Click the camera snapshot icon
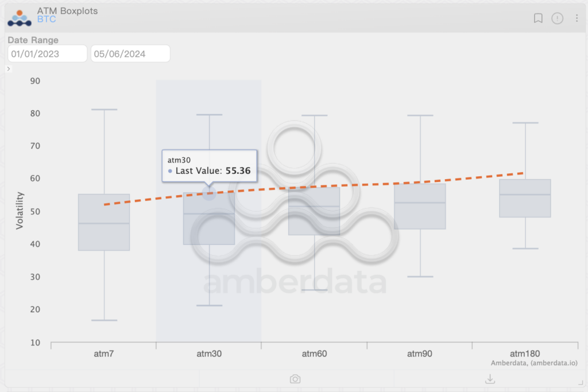This screenshot has height=392, width=588. click(295, 379)
